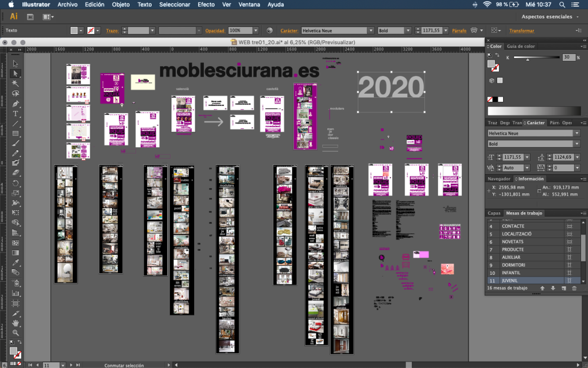The width and height of the screenshot is (588, 368).
Task: Select the Free Transform tool
Action: coord(16,213)
